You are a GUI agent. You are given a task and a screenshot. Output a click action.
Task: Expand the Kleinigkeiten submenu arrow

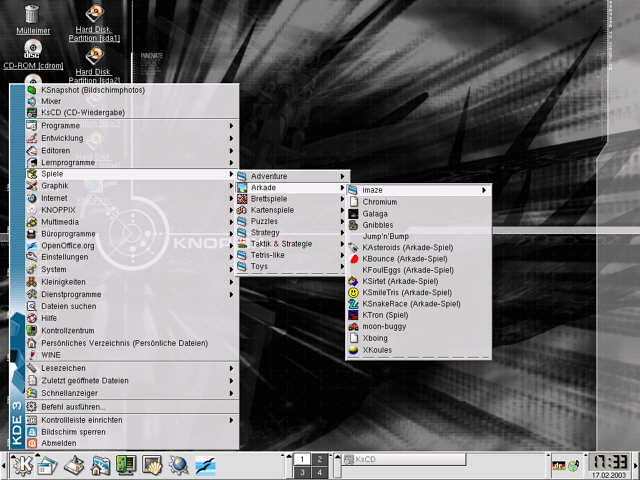click(x=231, y=282)
